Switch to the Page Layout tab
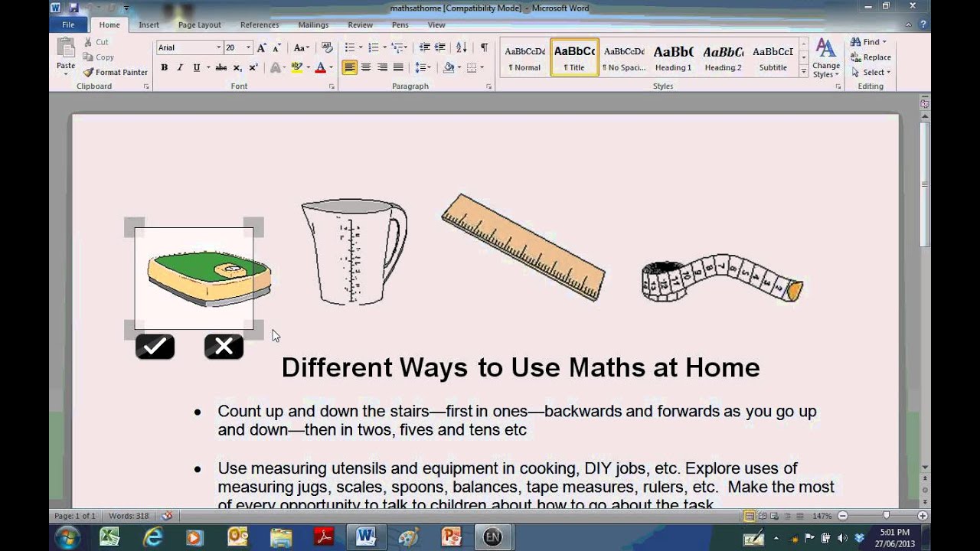This screenshot has height=551, width=980. [199, 24]
